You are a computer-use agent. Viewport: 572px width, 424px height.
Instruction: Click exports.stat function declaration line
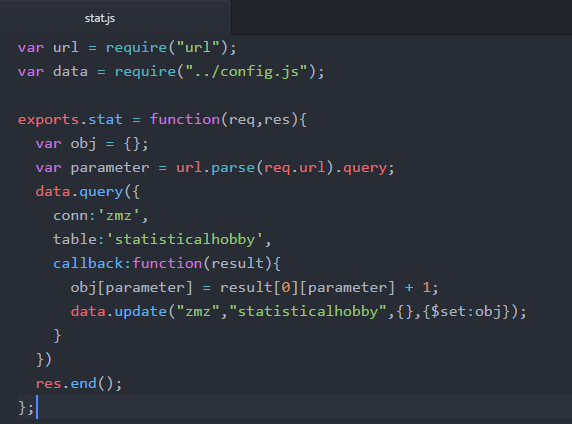[x=162, y=120]
